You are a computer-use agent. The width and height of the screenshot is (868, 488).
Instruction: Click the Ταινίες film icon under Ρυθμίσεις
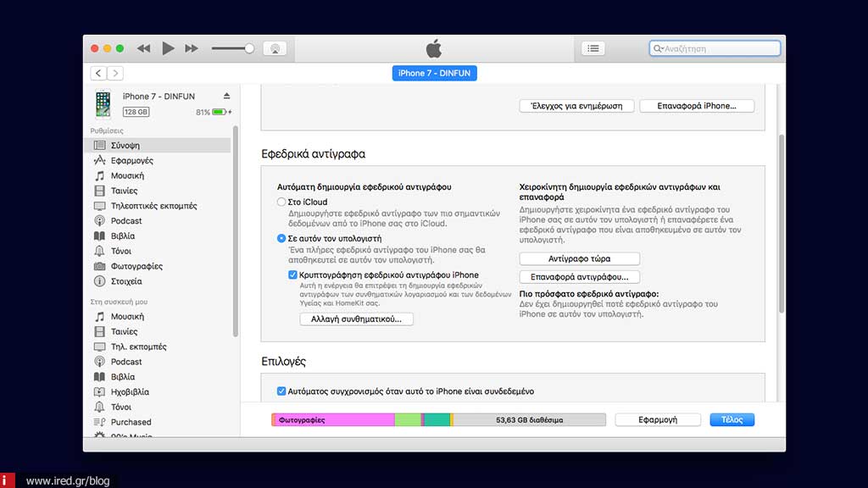click(100, 191)
